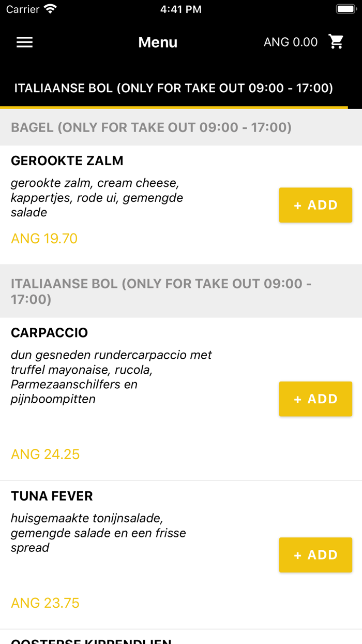Tap the Gerookte Zalm ingredients description
This screenshot has height=644, width=362.
(x=97, y=198)
